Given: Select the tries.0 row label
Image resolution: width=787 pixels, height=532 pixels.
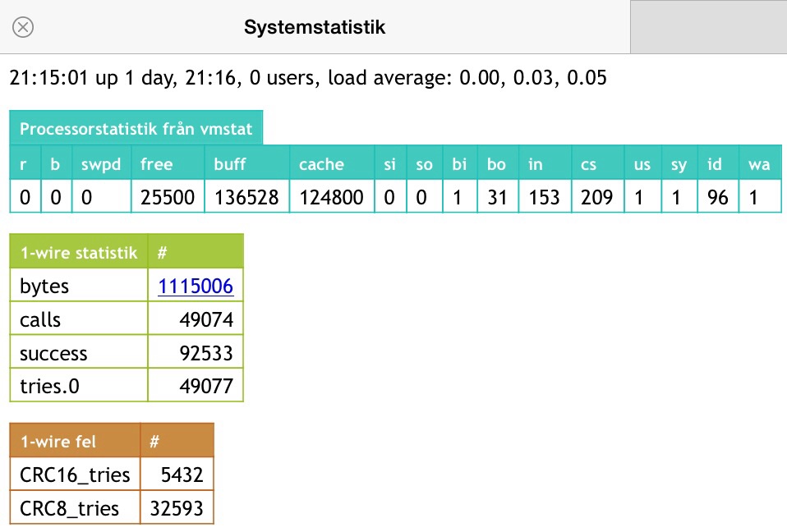Looking at the screenshot, I should [50, 386].
